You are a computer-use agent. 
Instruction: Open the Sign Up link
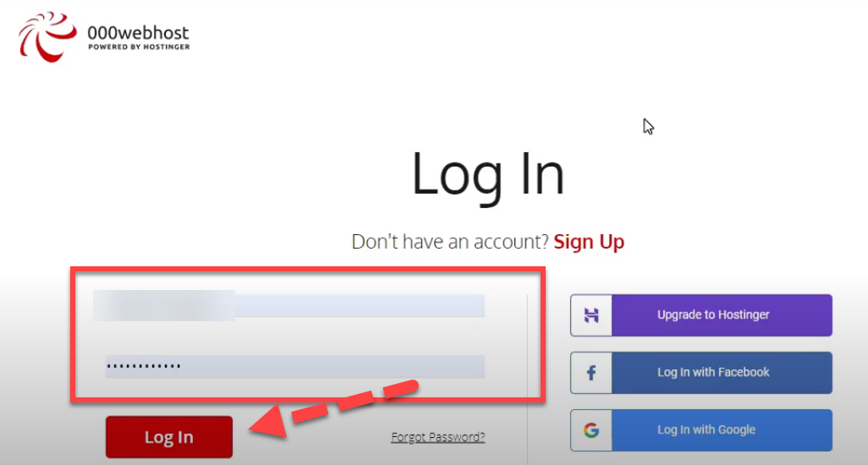[589, 242]
